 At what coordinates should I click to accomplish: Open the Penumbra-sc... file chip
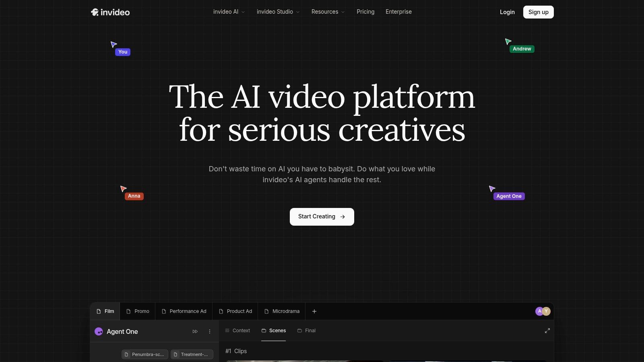point(145,354)
